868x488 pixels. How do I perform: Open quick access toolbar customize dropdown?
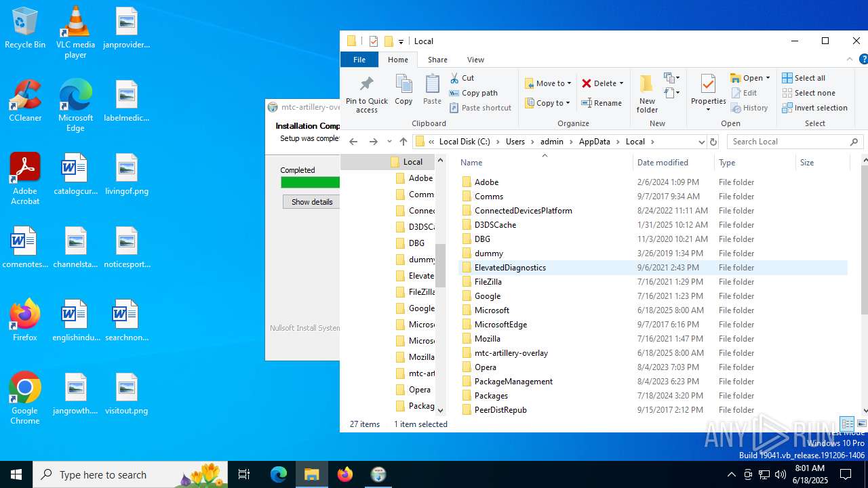(401, 41)
